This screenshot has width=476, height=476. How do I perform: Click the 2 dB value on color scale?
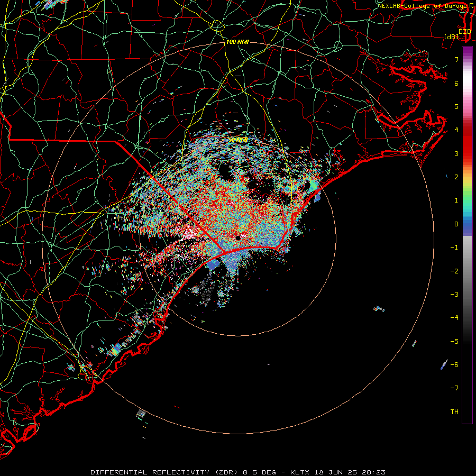[456, 177]
